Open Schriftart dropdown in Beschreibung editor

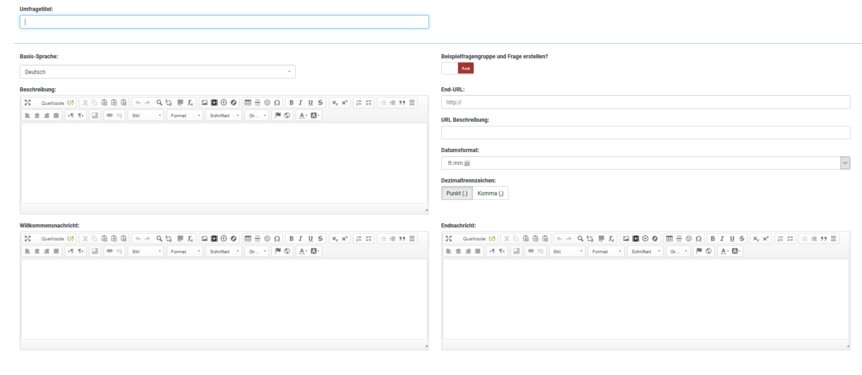pos(224,115)
